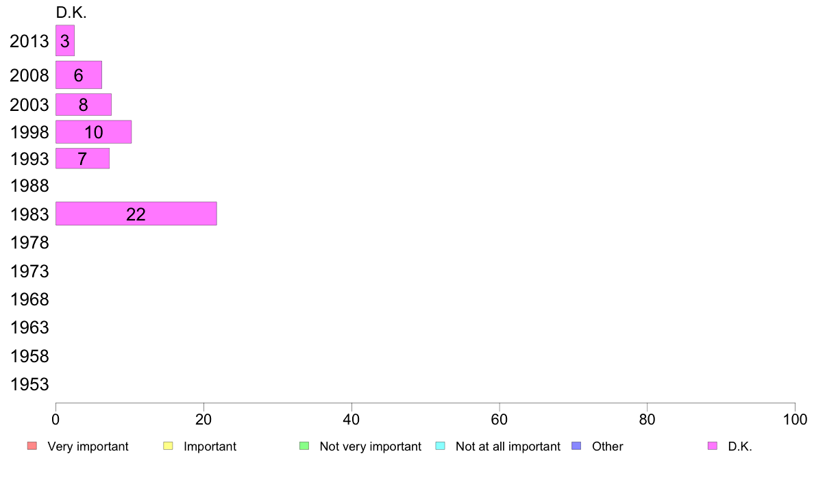Select the 2013 bar showing 3
Image resolution: width=814 pixels, height=504 pixels.
point(65,40)
